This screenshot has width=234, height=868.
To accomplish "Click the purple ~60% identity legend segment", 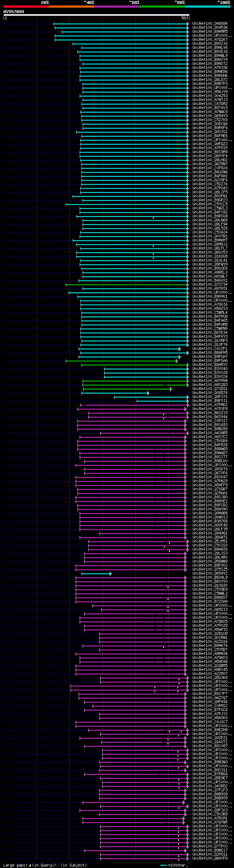I will (x=117, y=6).
